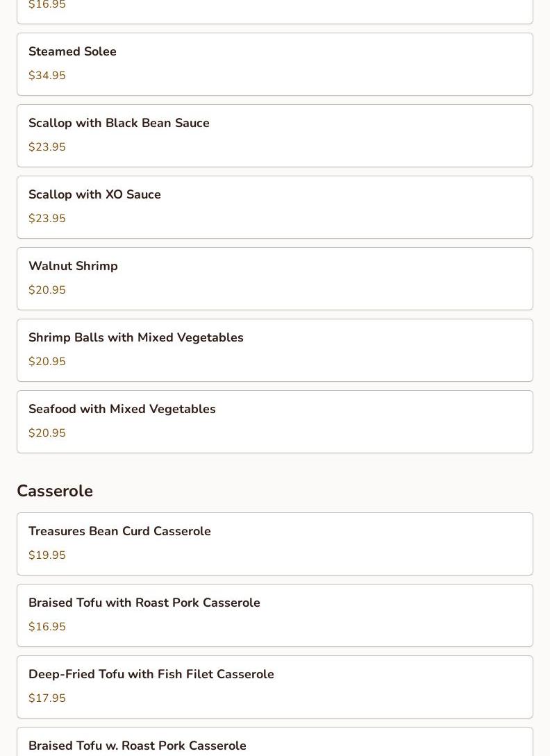Click the $34.95 Steamed Solee price

pyautogui.click(x=47, y=76)
